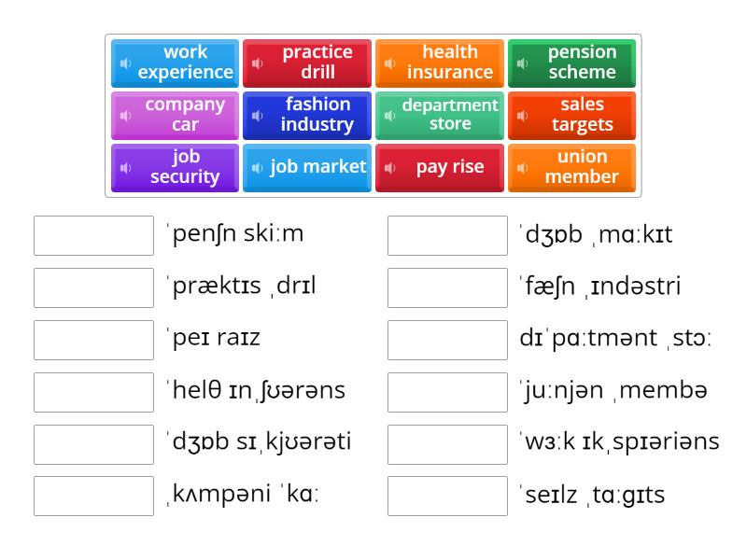The height and width of the screenshot is (560, 747).
Task: Play audio for the 'work experience' tile
Action: pos(125,63)
